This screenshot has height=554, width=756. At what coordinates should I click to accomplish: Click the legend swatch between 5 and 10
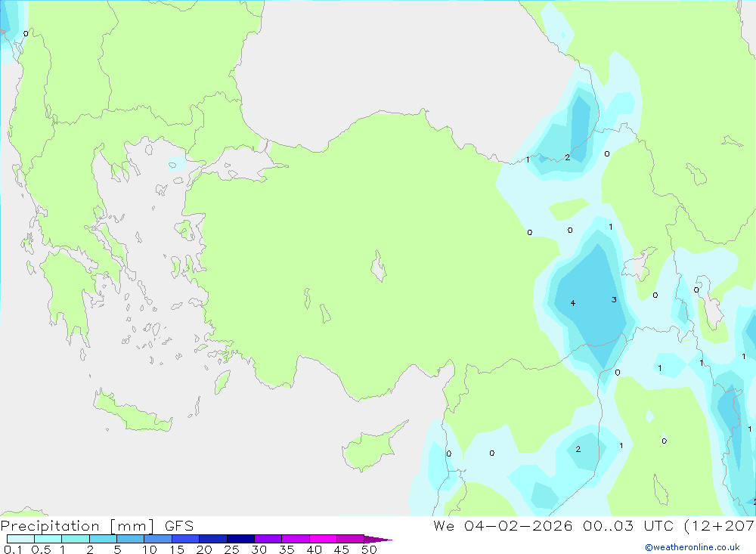coord(130,539)
